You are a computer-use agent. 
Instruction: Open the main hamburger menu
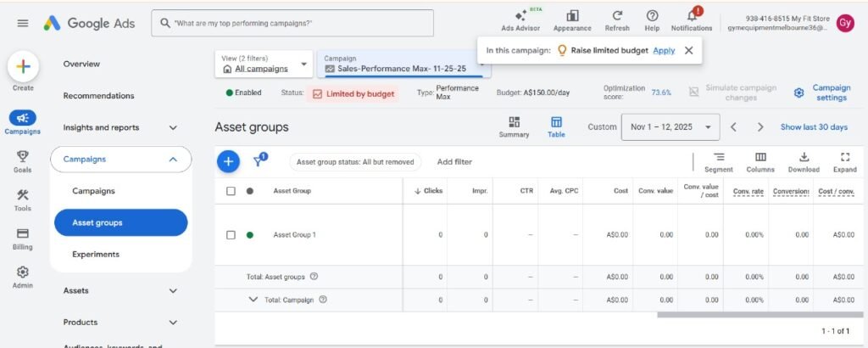click(x=23, y=23)
